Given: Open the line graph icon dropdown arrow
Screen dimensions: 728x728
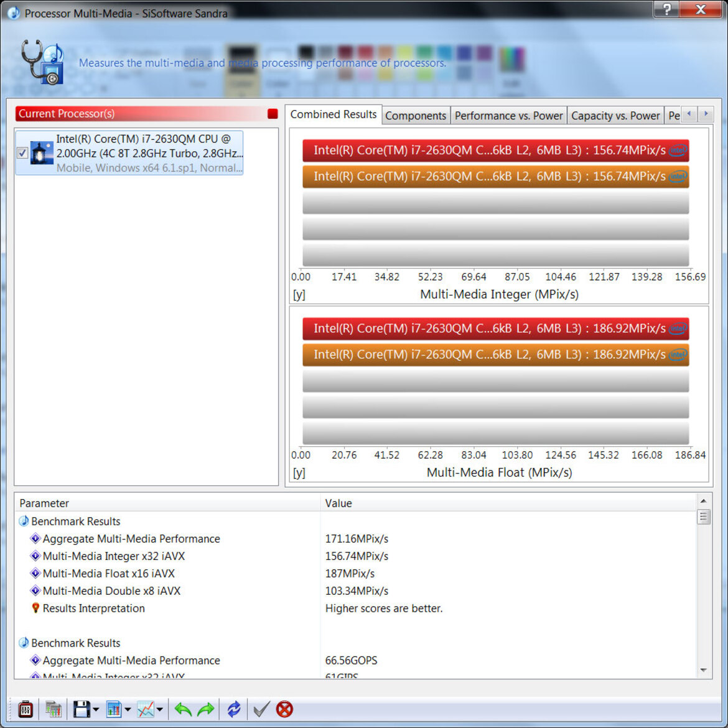Looking at the screenshot, I should [x=160, y=709].
